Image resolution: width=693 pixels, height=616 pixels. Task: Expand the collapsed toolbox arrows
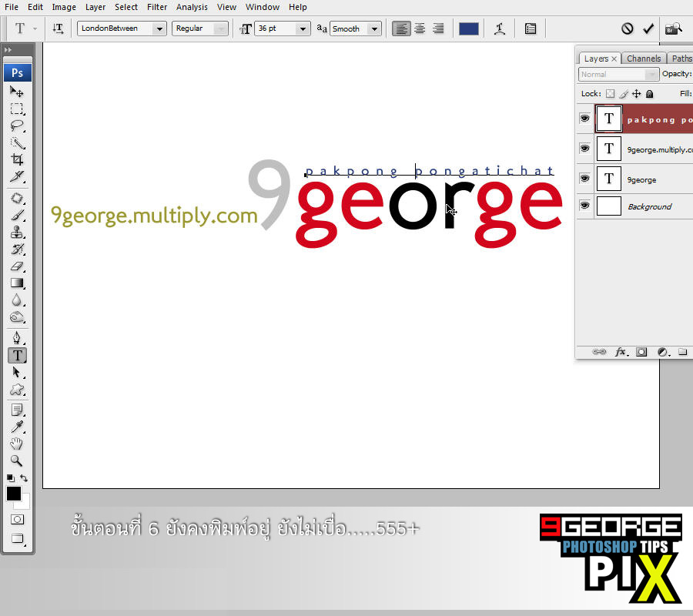8,50
